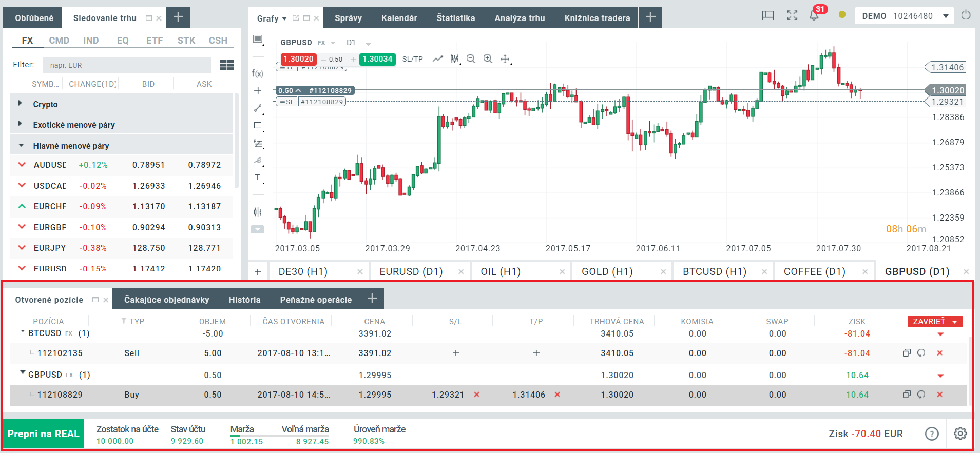Click the green 1.30034 buy price button
Image resolution: width=980 pixels, height=453 pixels.
pos(377,59)
